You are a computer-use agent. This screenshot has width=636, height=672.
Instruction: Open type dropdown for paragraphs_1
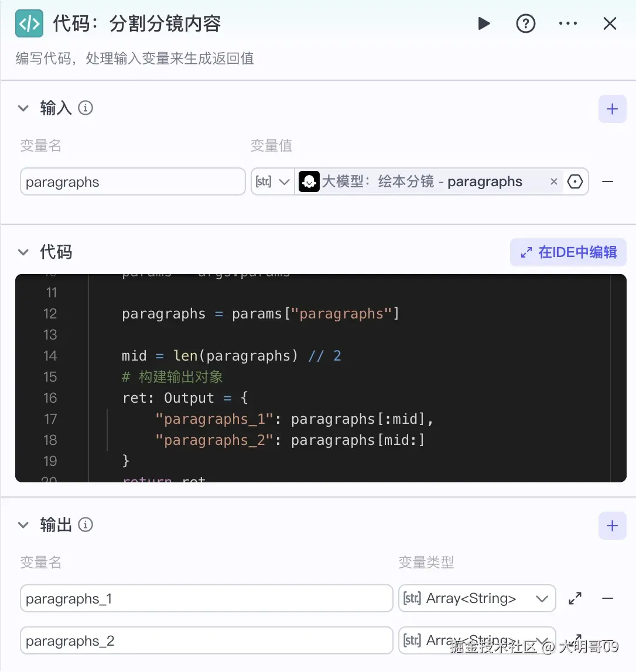click(477, 598)
